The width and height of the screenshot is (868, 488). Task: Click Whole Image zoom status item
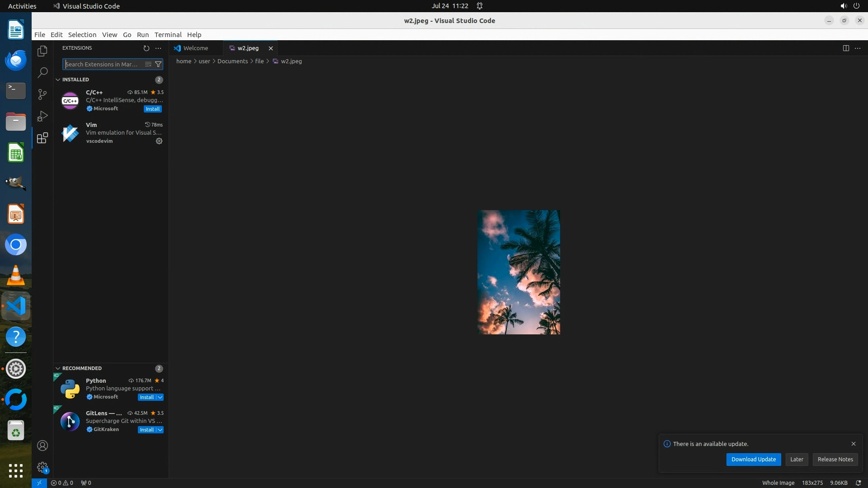click(x=778, y=483)
